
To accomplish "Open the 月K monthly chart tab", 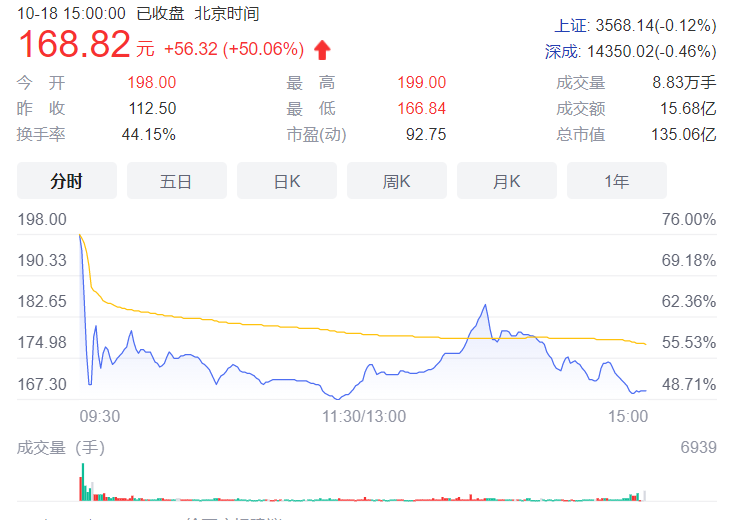I will 507,181.
